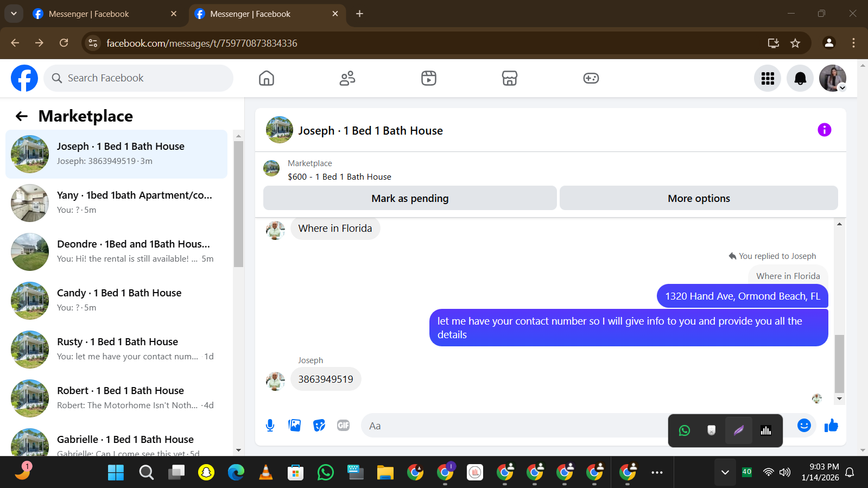Switch to the first Messenger browser tab
This screenshot has height=488, width=868.
[104, 14]
